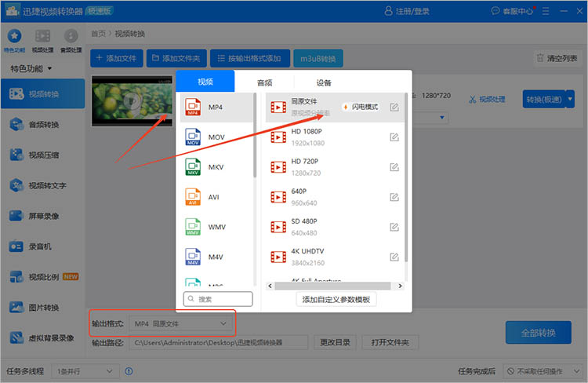This screenshot has width=588, height=383.
Task: Open 客服中心 customer service
Action: [x=512, y=11]
